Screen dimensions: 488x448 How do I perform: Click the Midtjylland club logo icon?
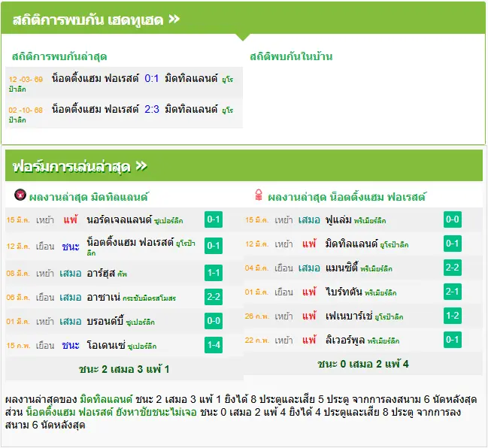click(20, 195)
